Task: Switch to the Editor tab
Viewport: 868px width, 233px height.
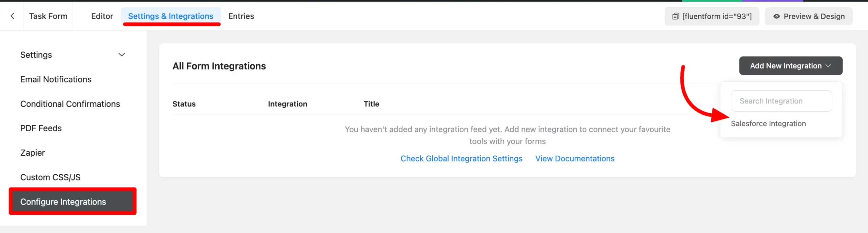Action: (102, 16)
